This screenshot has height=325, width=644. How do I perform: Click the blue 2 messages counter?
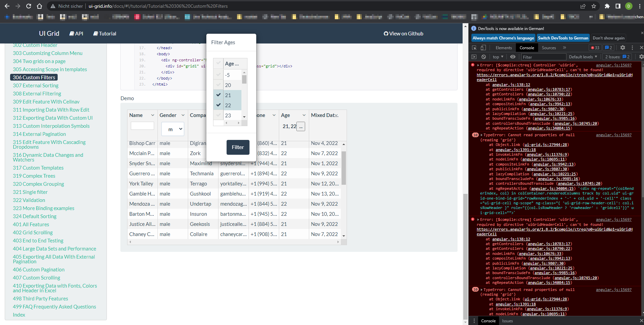[609, 48]
